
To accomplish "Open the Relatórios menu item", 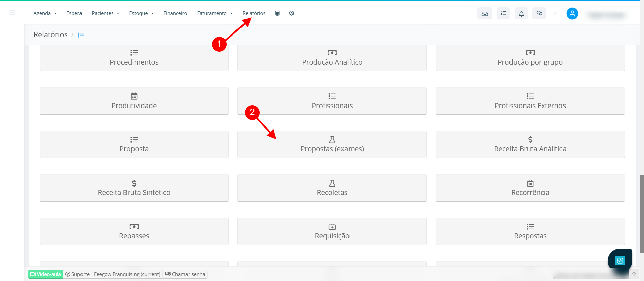I will tap(254, 13).
